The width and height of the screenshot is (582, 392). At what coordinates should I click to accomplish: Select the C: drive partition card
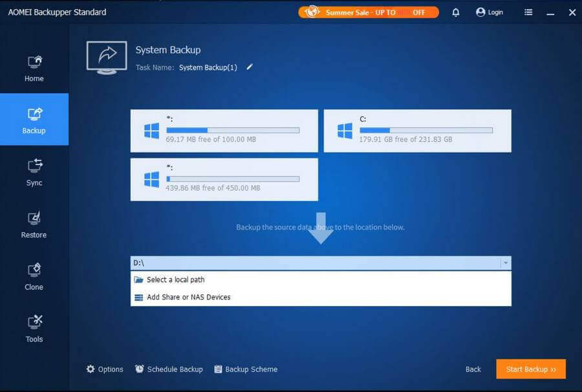(418, 131)
